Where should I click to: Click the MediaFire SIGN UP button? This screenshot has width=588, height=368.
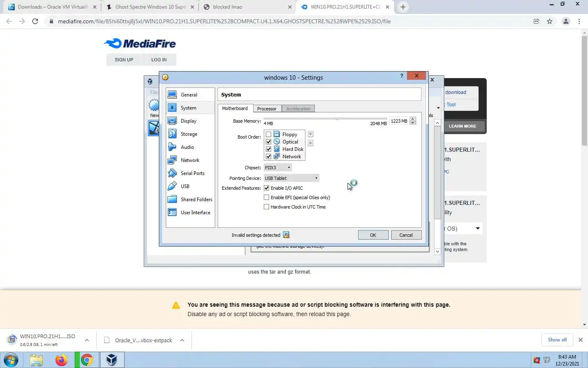click(x=124, y=60)
